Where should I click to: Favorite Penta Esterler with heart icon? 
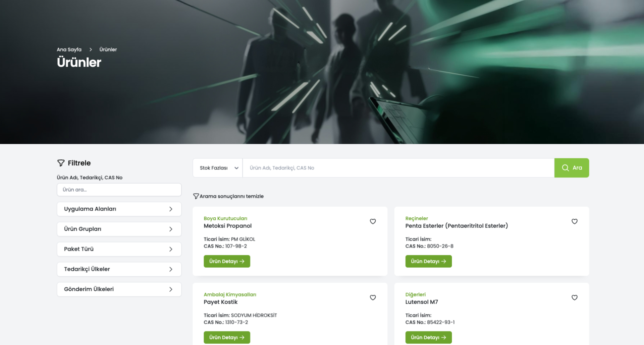coord(574,221)
